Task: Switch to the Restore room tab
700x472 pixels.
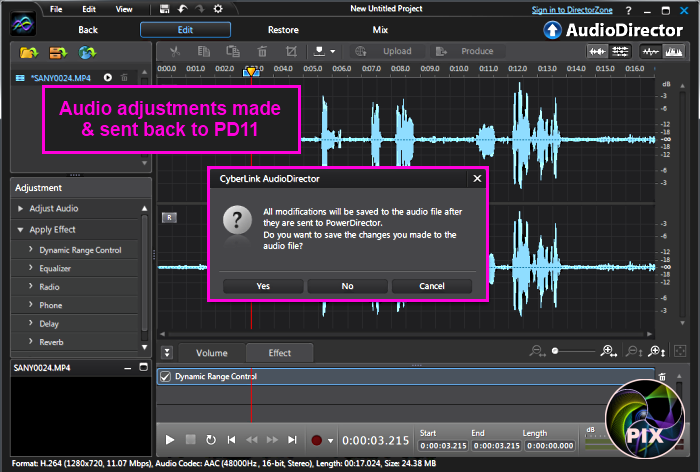Action: pyautogui.click(x=283, y=30)
